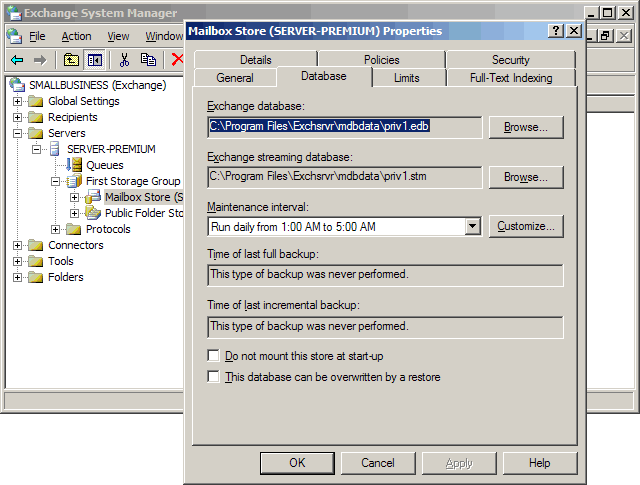This screenshot has width=640, height=485.
Task: Click the Protocols folder icon
Action: tap(73, 229)
